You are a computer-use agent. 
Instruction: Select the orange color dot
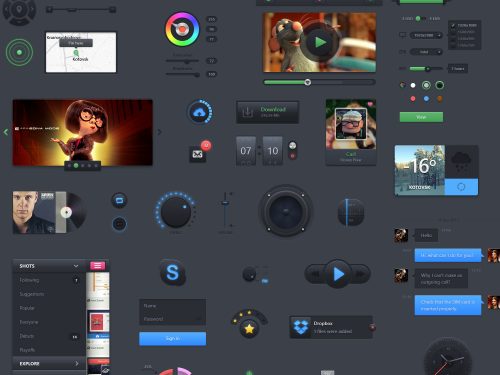(440, 99)
